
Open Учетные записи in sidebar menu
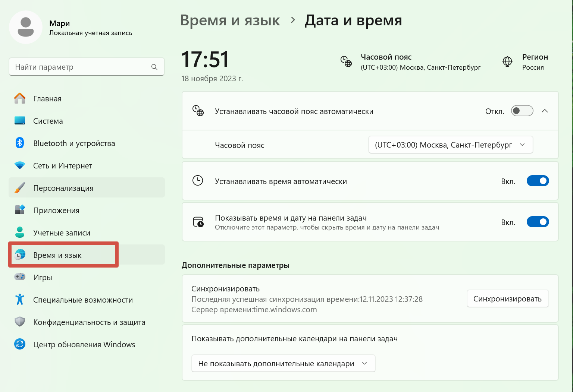coord(62,233)
